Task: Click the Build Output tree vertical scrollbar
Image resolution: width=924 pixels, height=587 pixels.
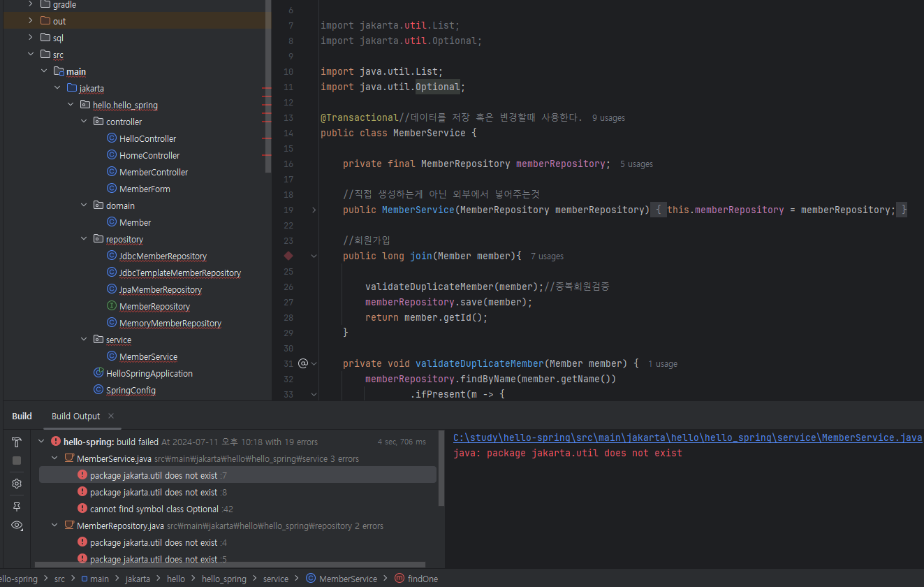Action: (x=441, y=468)
